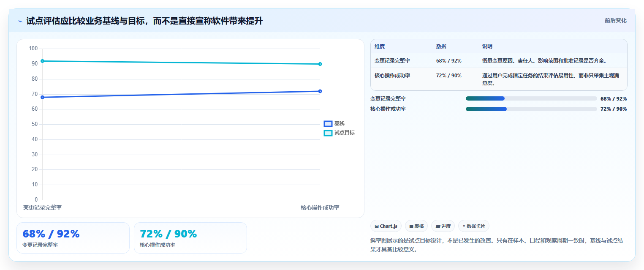
Task: Click the 68% / 92% value beside progress bar
Action: coord(614,99)
